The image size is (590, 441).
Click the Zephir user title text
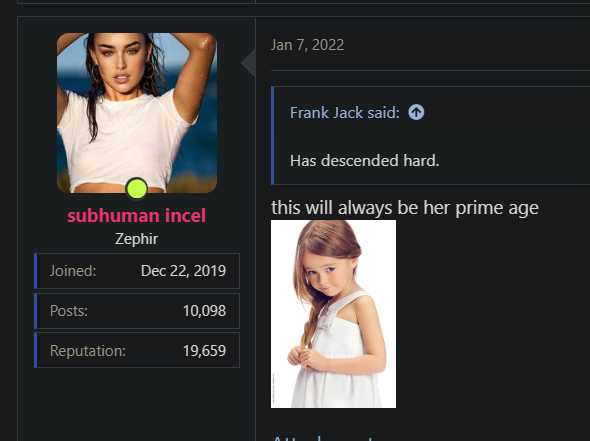coord(137,239)
